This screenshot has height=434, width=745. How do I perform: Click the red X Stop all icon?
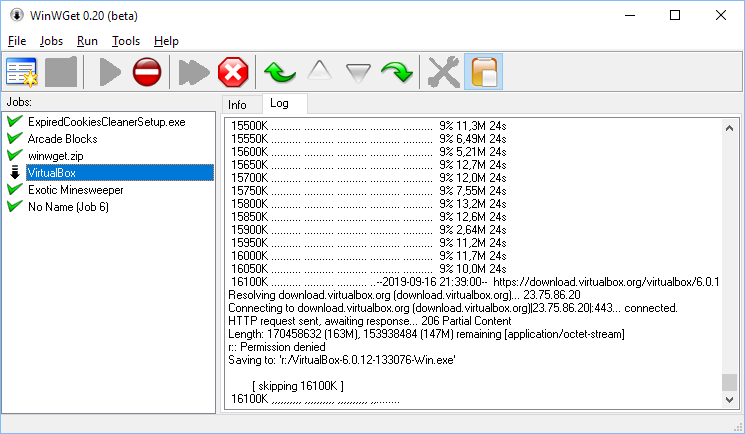(232, 72)
